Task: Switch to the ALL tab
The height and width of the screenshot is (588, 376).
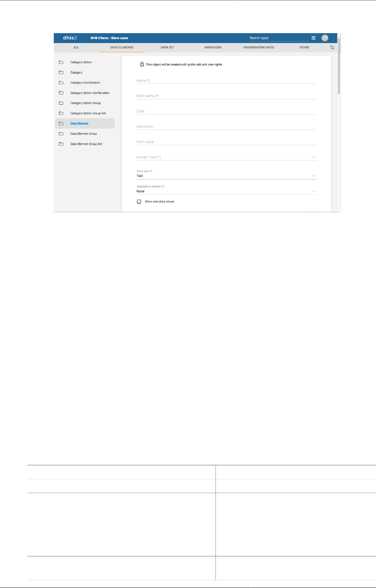Action: pyautogui.click(x=76, y=48)
